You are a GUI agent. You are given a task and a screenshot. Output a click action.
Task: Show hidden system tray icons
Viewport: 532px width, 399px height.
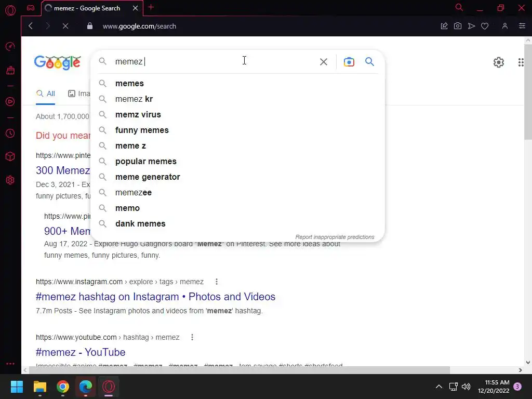[438, 387]
